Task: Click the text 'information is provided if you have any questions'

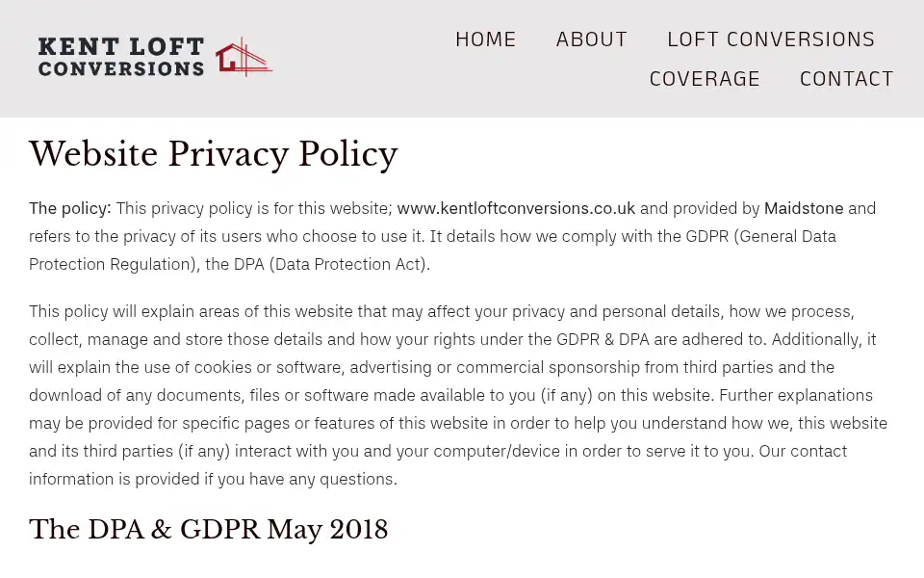Action: click(211, 479)
